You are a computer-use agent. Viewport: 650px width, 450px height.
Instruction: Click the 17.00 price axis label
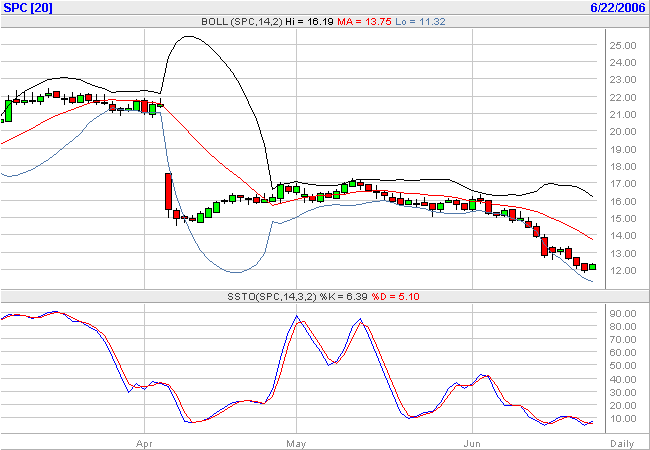coord(623,184)
